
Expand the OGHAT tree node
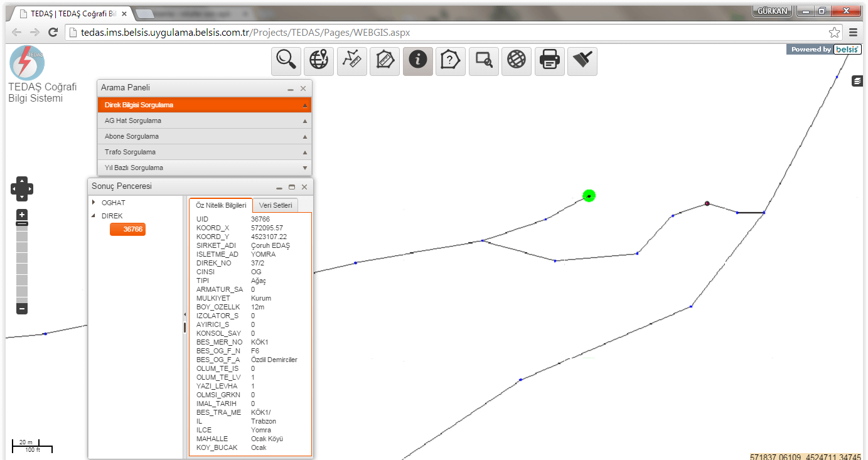94,203
